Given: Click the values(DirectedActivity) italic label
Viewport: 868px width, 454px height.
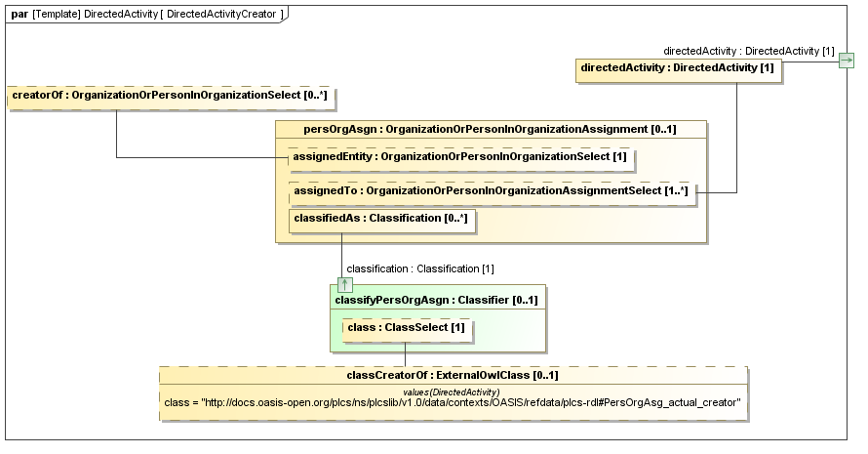Looking at the screenshot, I should tap(453, 391).
